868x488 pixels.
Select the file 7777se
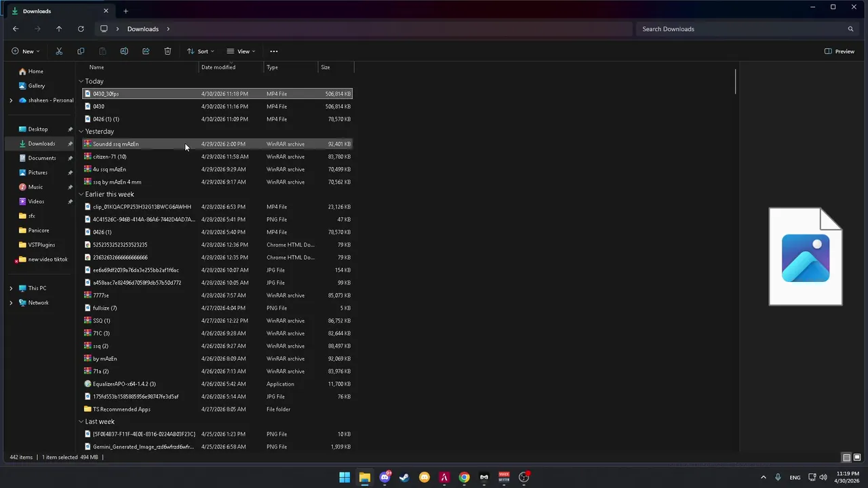click(x=217, y=296)
